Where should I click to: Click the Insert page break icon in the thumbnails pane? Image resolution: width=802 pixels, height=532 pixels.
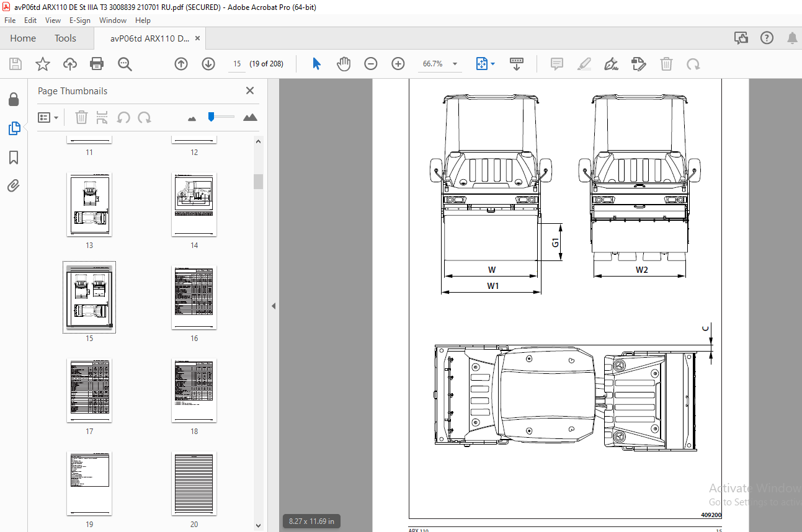click(x=102, y=117)
